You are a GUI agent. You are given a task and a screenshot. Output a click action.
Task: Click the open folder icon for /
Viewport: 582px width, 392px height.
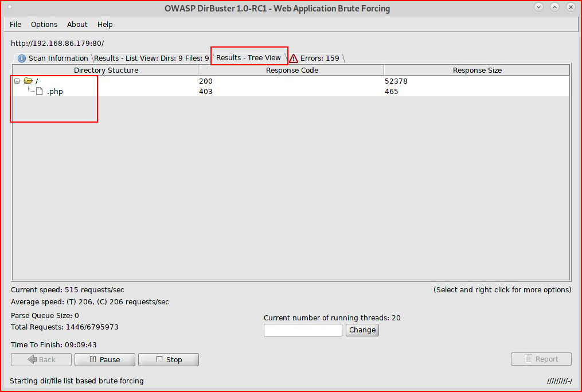point(29,80)
